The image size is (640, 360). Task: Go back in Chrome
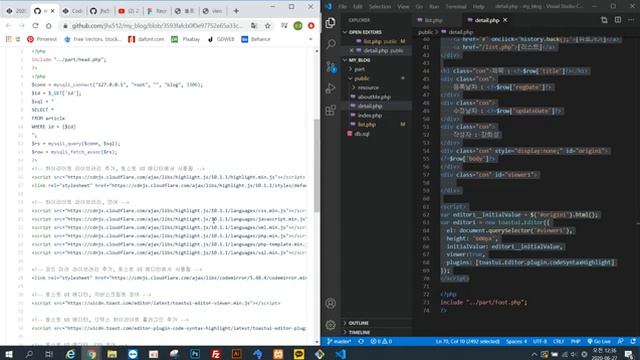pyautogui.click(x=9, y=26)
